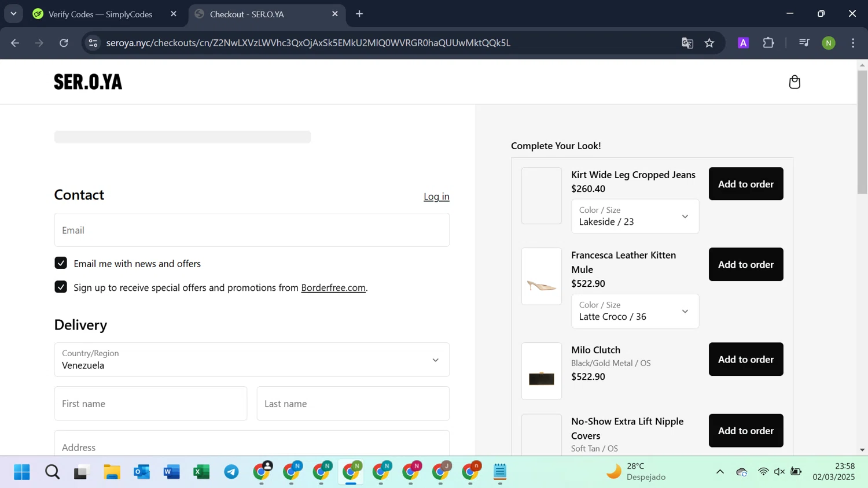Click the page vertical scrollbar thumb
868x488 pixels.
click(x=862, y=132)
